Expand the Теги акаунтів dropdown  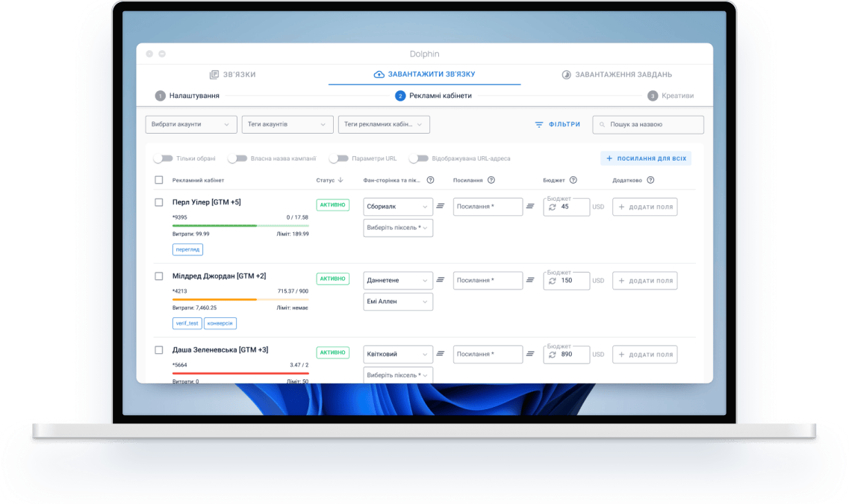pos(287,125)
